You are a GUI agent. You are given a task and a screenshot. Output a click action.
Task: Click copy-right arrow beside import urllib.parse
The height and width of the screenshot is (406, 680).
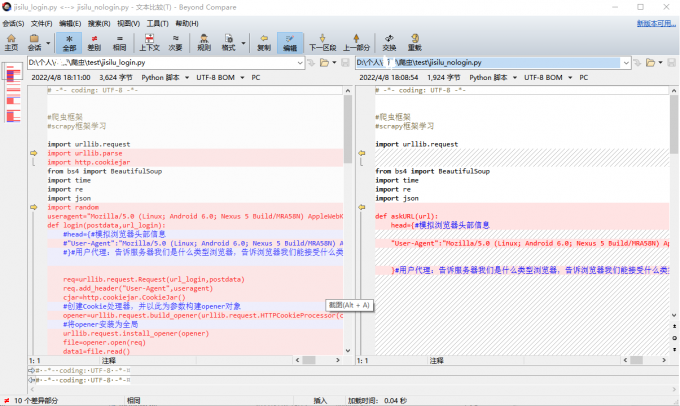click(x=33, y=153)
